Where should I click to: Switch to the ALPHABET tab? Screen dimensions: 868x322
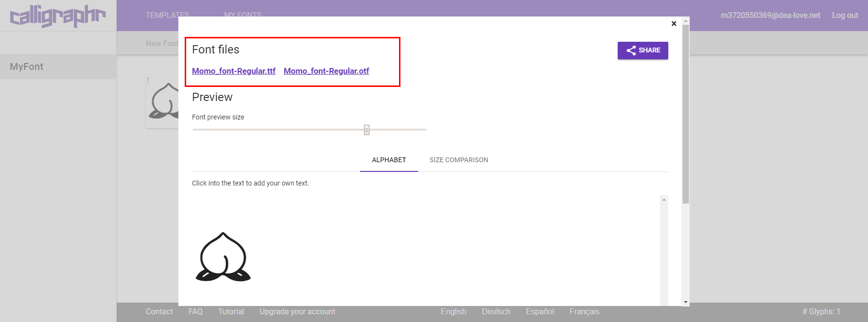[389, 160]
